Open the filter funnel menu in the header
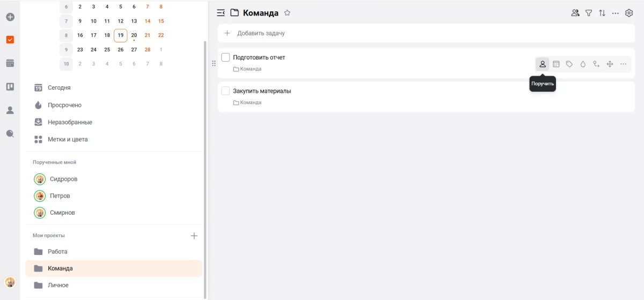 coord(589,13)
